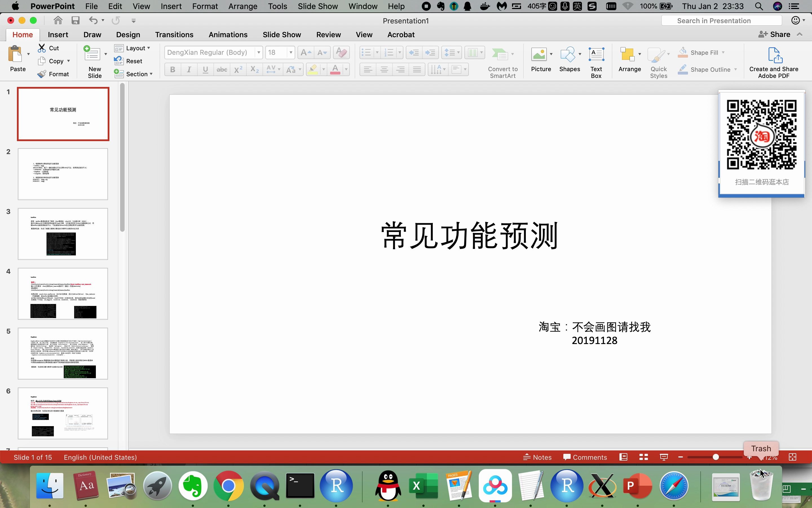Screen dimensions: 812x508
Task: Open the Arrange menu in menu bar
Action: [242, 6]
